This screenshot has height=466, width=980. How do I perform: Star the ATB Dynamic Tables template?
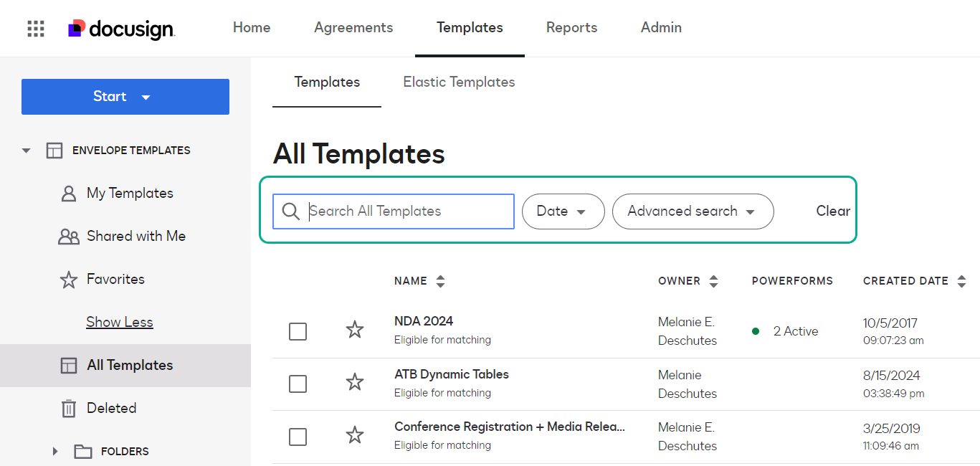pyautogui.click(x=355, y=382)
